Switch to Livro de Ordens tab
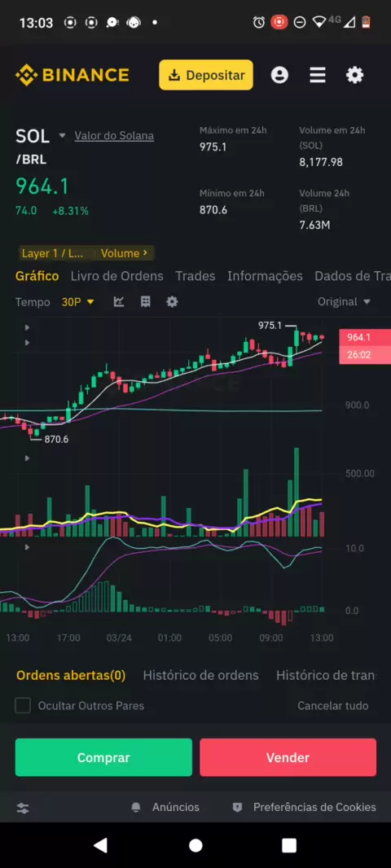The height and width of the screenshot is (868, 391). (x=116, y=276)
